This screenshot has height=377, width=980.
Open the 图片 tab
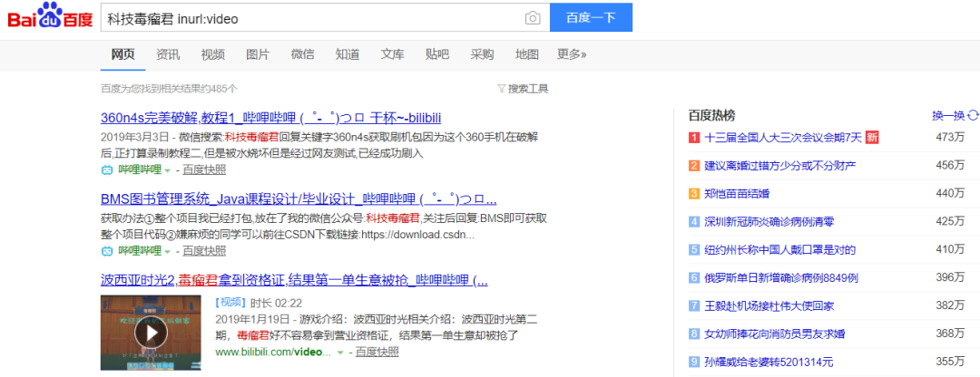click(x=258, y=54)
